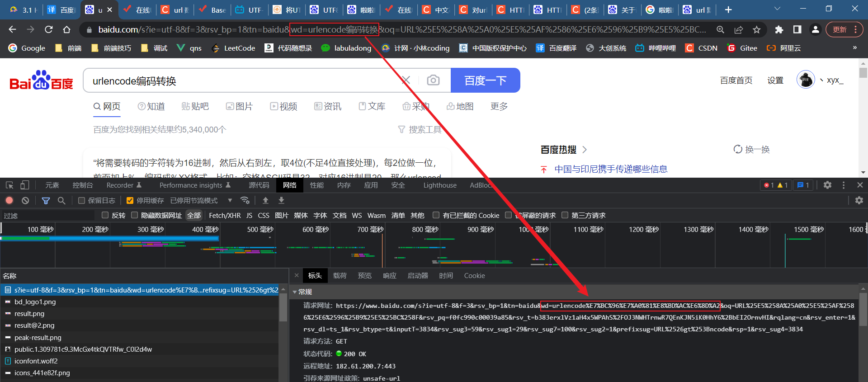The height and width of the screenshot is (382, 868).
Task: Open network panel settings gear
Action: (859, 200)
